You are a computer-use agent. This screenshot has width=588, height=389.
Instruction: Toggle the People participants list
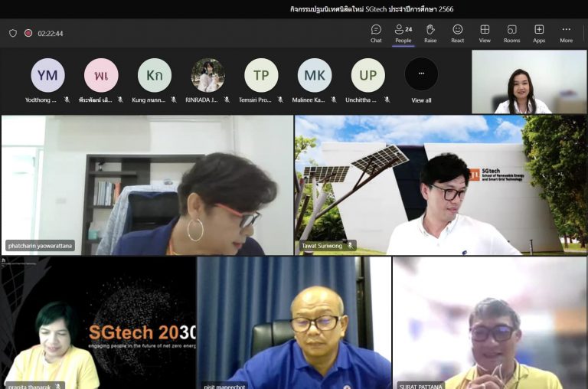(403, 34)
